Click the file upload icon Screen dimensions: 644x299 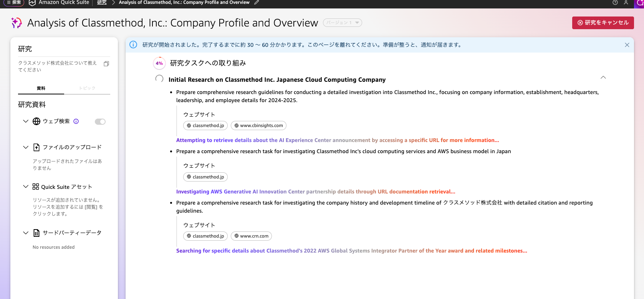[x=36, y=147]
